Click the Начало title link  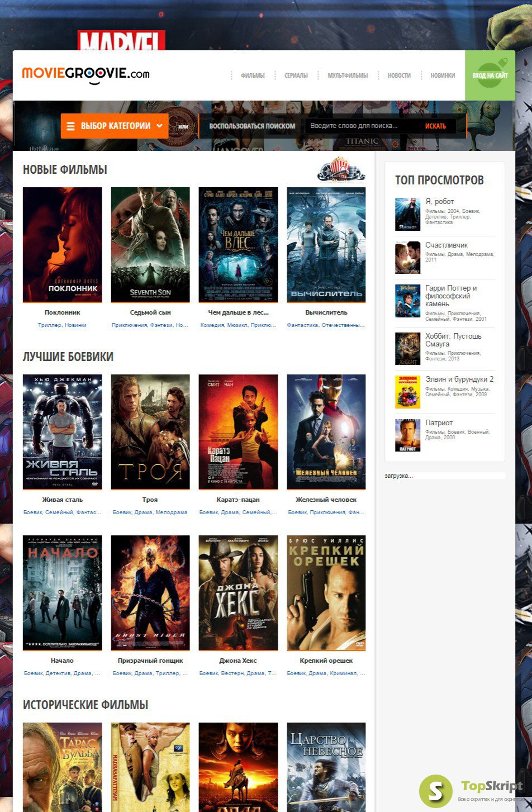pyautogui.click(x=63, y=661)
